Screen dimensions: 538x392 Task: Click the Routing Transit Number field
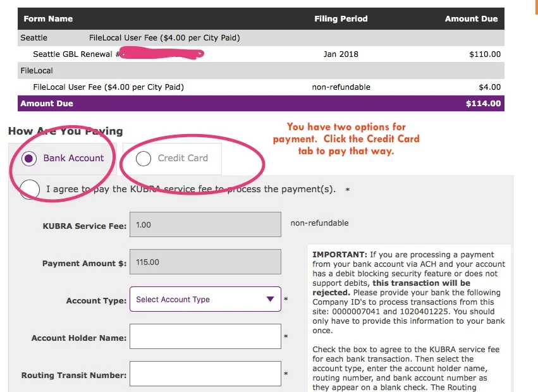205,374
